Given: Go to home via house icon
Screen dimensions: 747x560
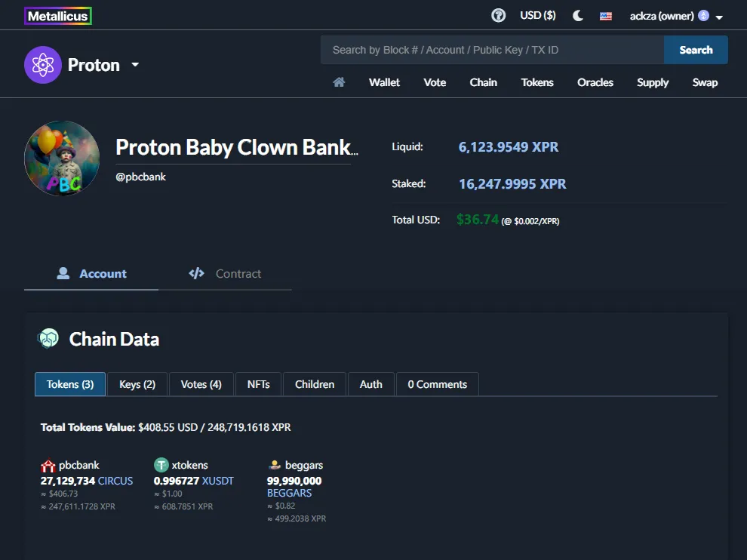Looking at the screenshot, I should (339, 82).
